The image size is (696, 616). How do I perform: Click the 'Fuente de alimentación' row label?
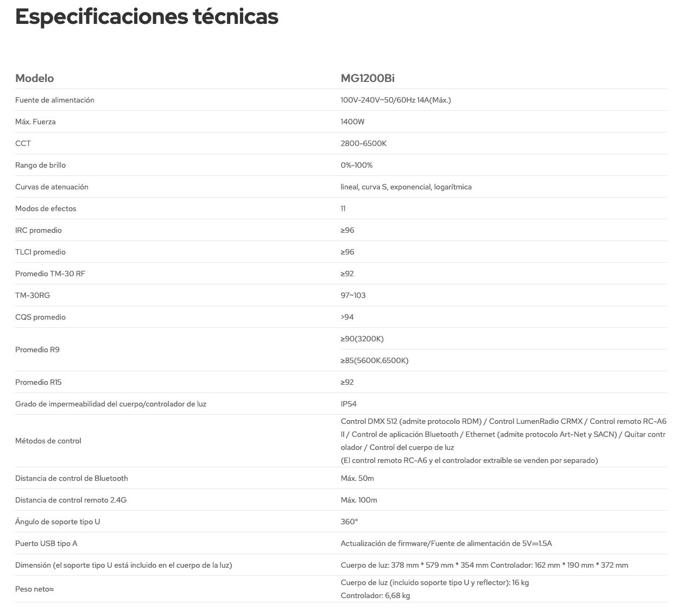coord(55,100)
